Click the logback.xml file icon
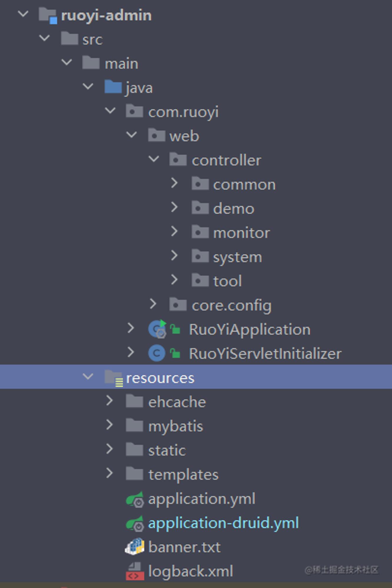Viewport: 392px width, 588px height. [135, 571]
